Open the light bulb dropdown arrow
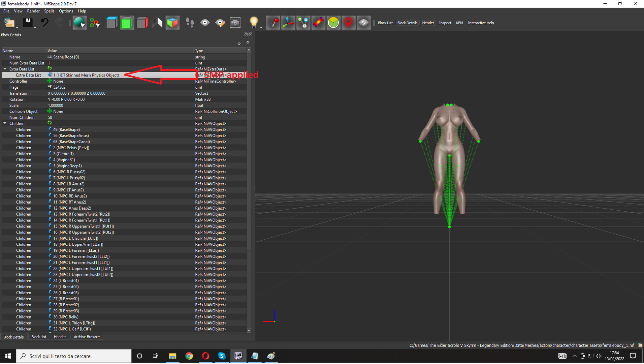This screenshot has height=364, width=644. point(261,27)
